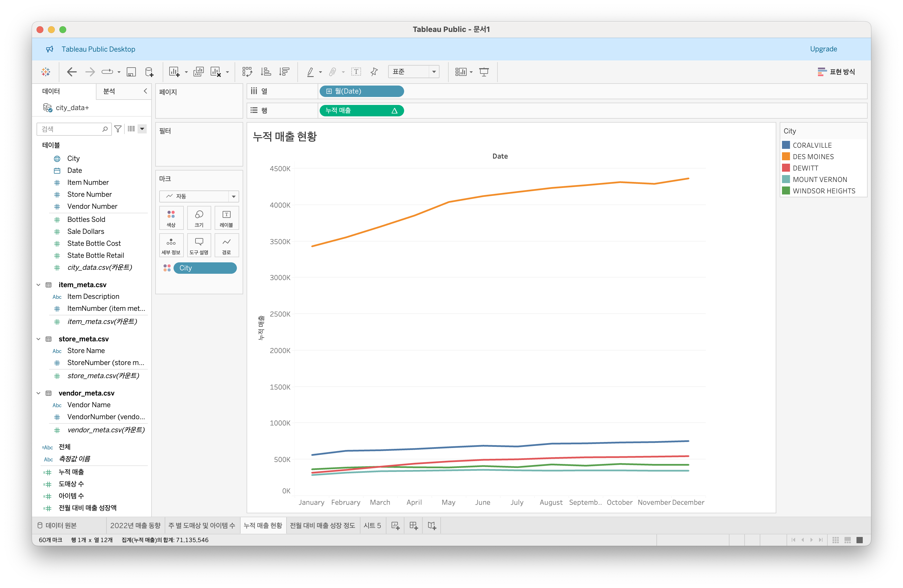Image resolution: width=903 pixels, height=588 pixels.
Task: Click the highlight pen tool icon
Action: [311, 72]
